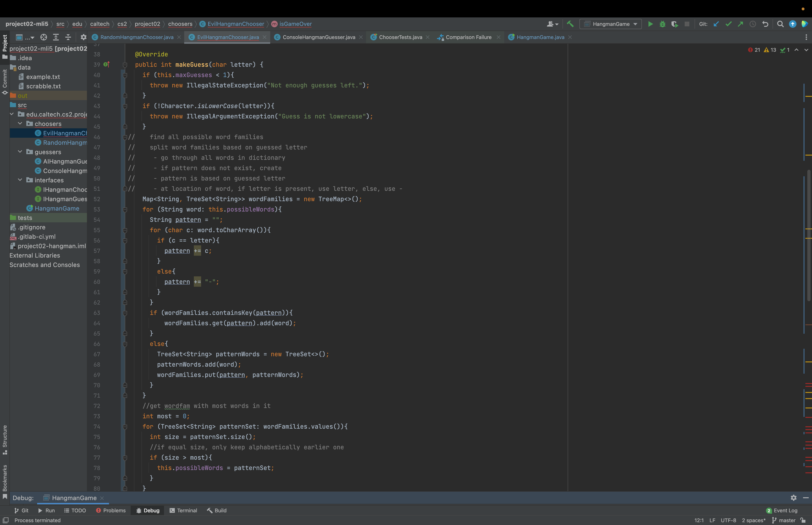Commit changes with the Git checkmark icon
812x525 pixels.
click(x=728, y=24)
